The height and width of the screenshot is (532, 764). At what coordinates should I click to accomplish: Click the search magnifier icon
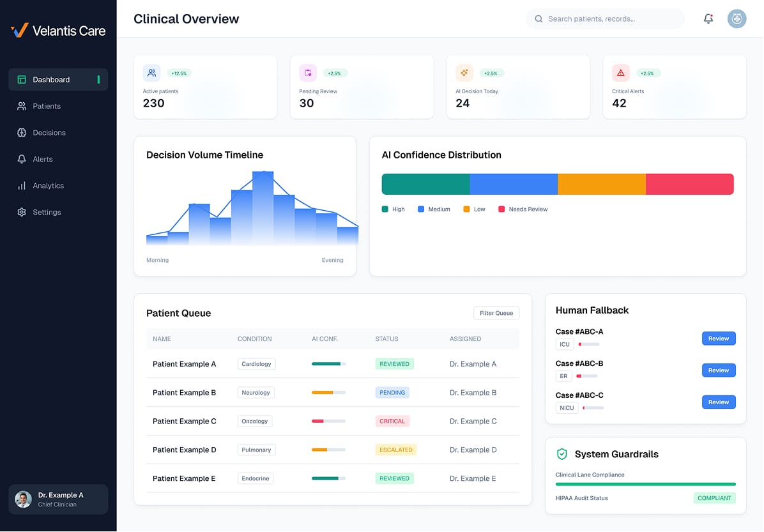pos(539,19)
